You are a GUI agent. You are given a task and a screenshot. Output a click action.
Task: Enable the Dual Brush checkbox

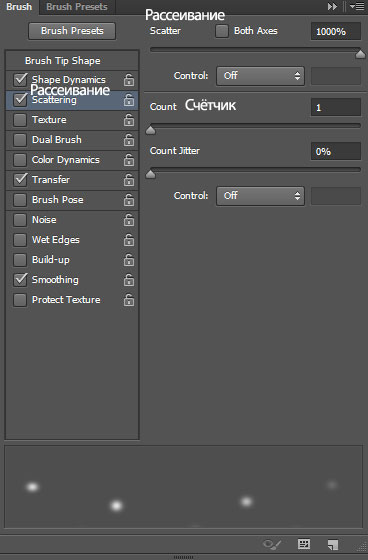pyautogui.click(x=20, y=140)
